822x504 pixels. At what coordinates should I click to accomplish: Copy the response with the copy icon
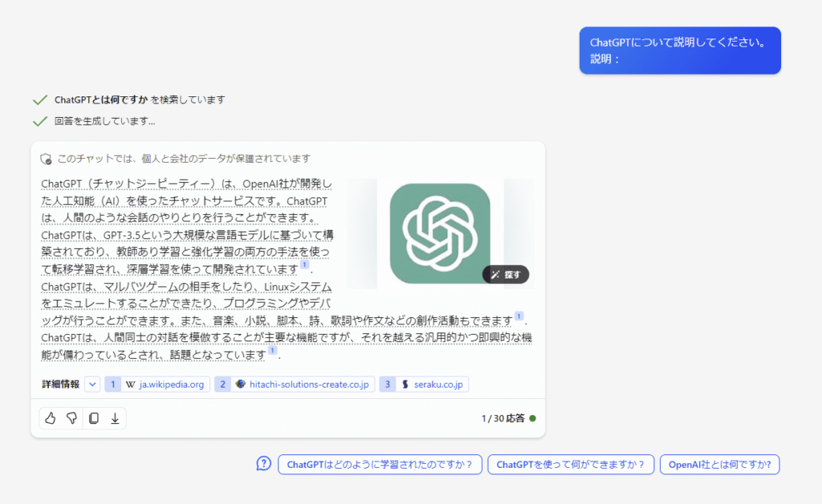94,418
